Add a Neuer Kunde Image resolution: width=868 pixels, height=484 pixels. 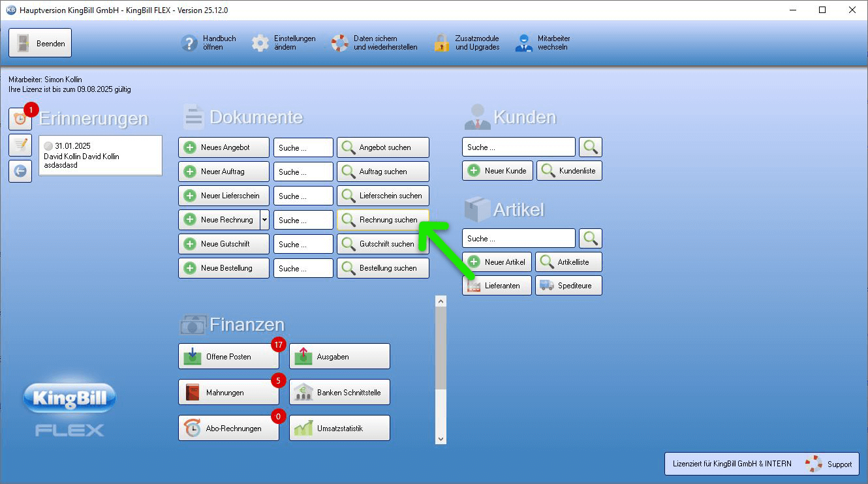(x=498, y=171)
